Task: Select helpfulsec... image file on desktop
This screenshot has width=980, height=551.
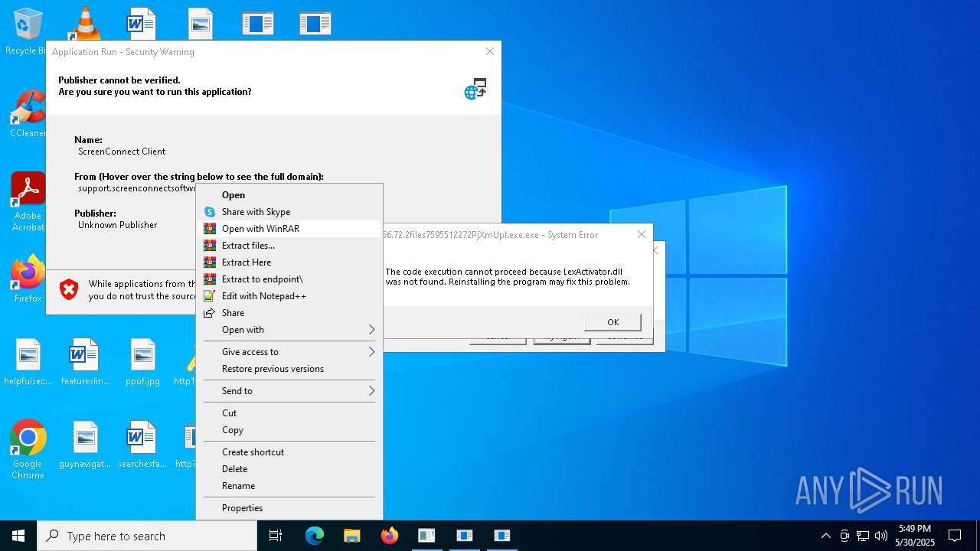Action: tap(28, 363)
